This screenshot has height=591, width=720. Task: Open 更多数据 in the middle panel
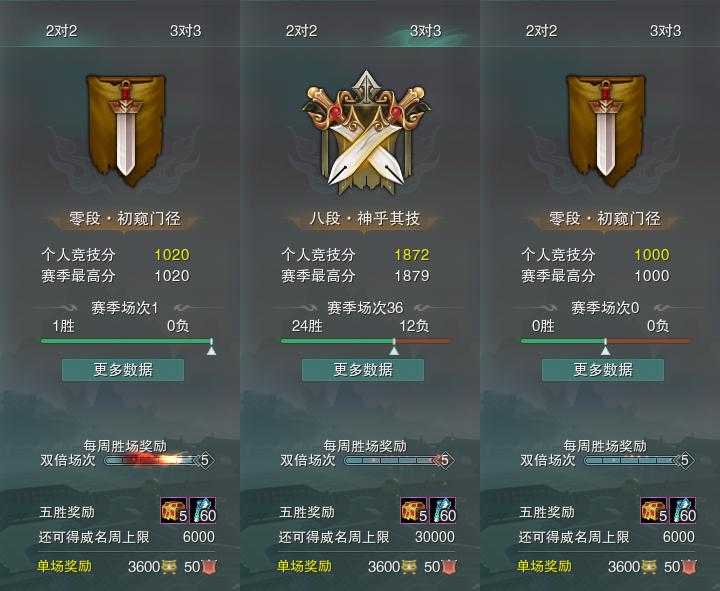pos(363,370)
